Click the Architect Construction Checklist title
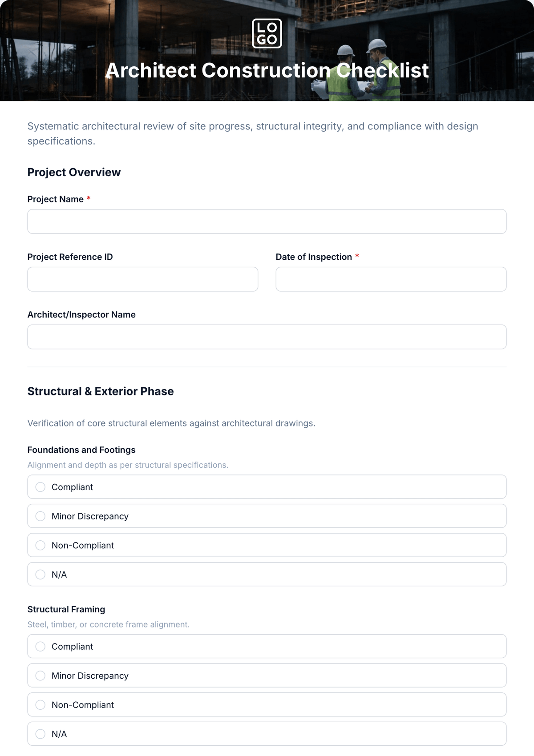Image resolution: width=534 pixels, height=756 pixels. tap(267, 70)
